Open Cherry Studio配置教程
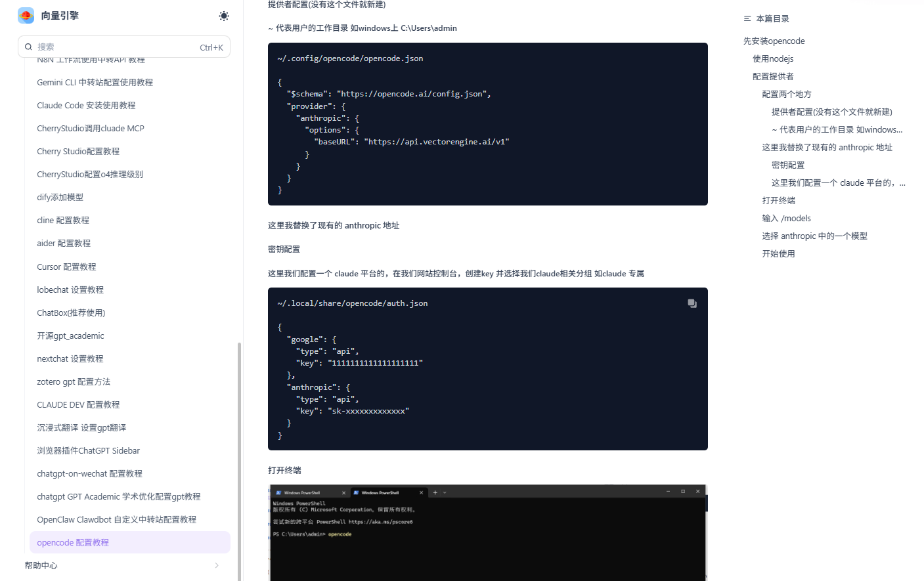This screenshot has width=924, height=581. (x=78, y=151)
